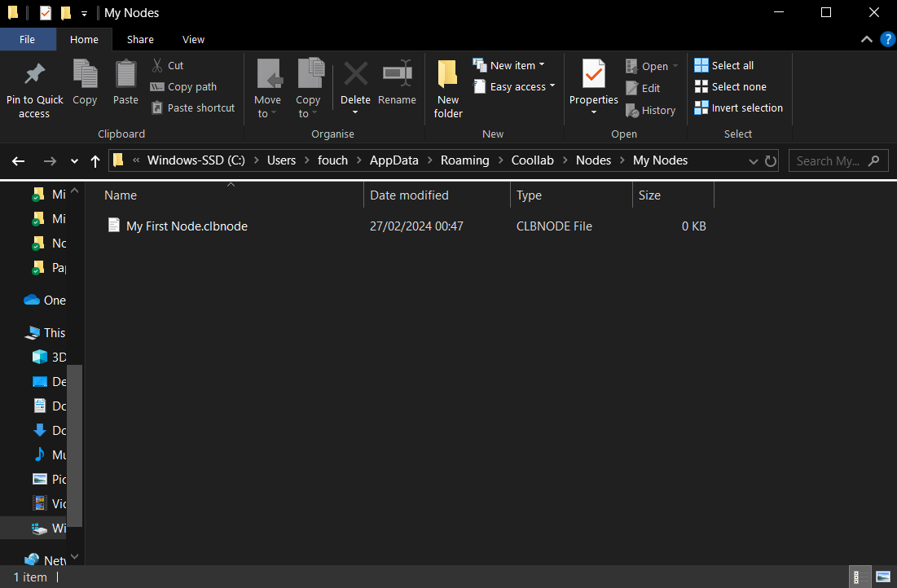Click the Search My Nodes field
This screenshot has width=897, height=588.
pyautogui.click(x=838, y=161)
